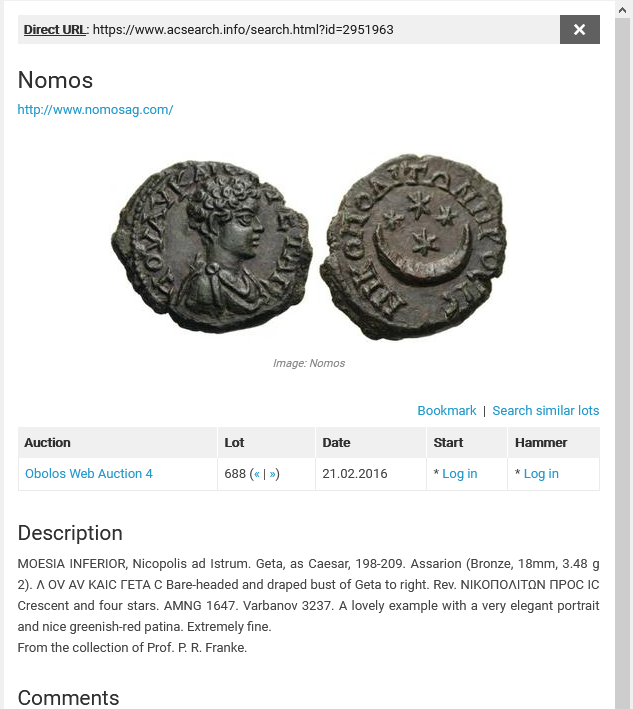Log in to view Start price

click(459, 473)
